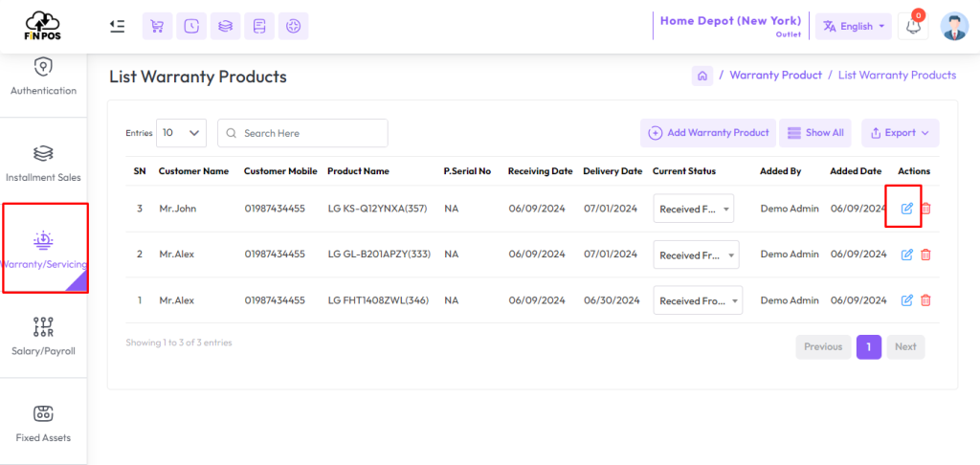
Task: Click the Add Warranty Product button
Action: 708,133
